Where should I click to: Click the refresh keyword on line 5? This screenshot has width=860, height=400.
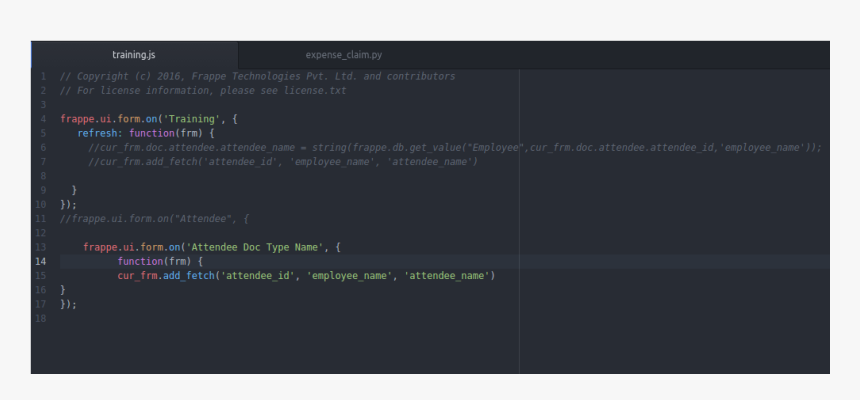click(97, 133)
